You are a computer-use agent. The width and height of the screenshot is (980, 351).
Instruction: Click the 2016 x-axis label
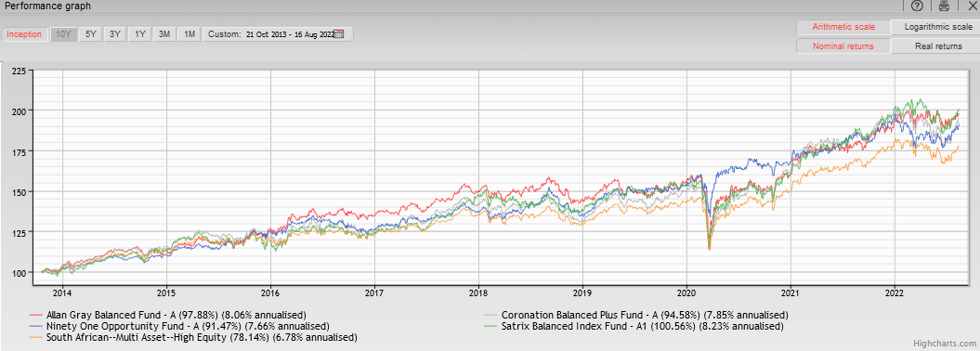pos(270,292)
